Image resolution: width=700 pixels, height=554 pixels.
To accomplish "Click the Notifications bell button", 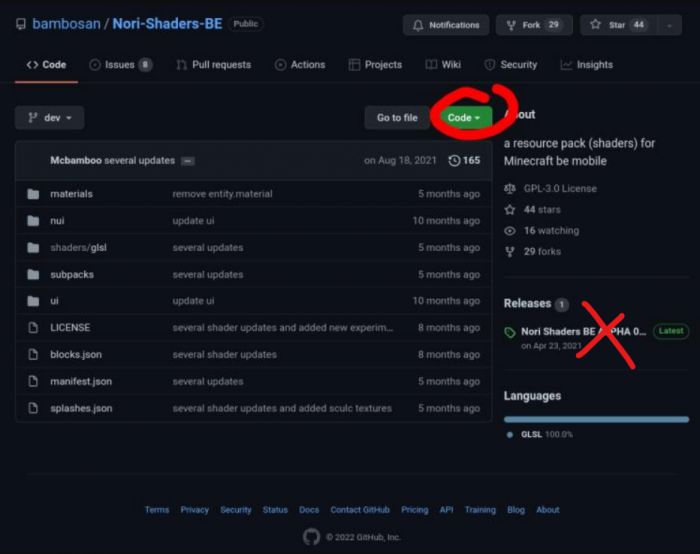I will coord(446,25).
